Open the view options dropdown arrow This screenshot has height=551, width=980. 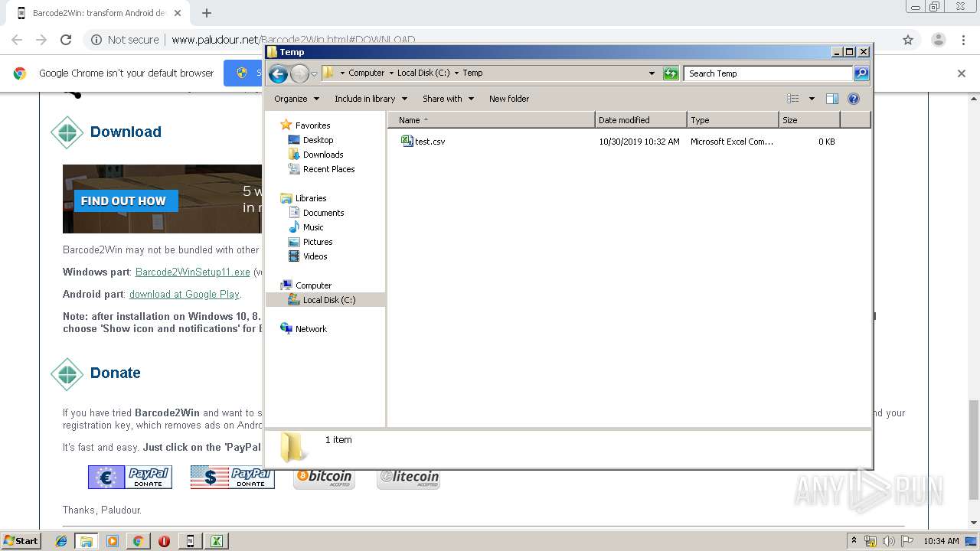coord(812,99)
